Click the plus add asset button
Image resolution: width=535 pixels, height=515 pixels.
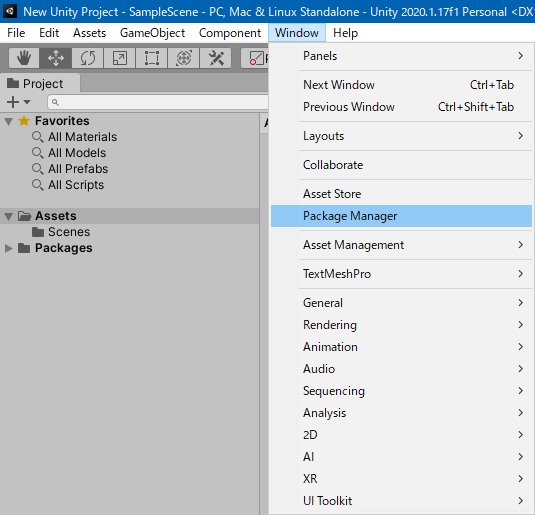pyautogui.click(x=13, y=102)
